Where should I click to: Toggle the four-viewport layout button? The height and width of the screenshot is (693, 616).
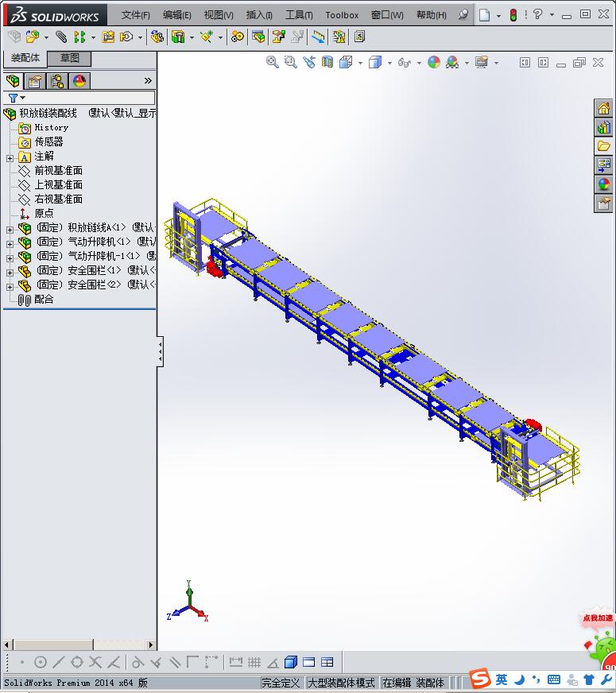[327, 662]
